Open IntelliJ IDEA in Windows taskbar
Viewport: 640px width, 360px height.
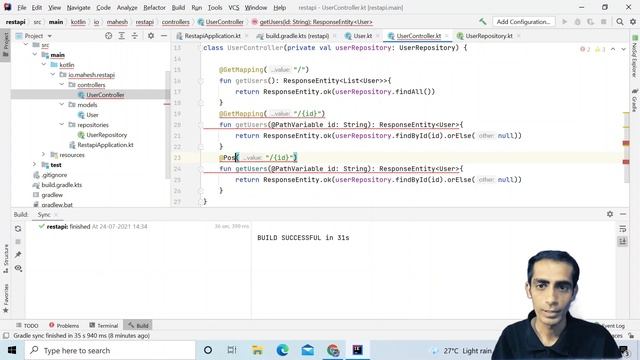click(358, 350)
